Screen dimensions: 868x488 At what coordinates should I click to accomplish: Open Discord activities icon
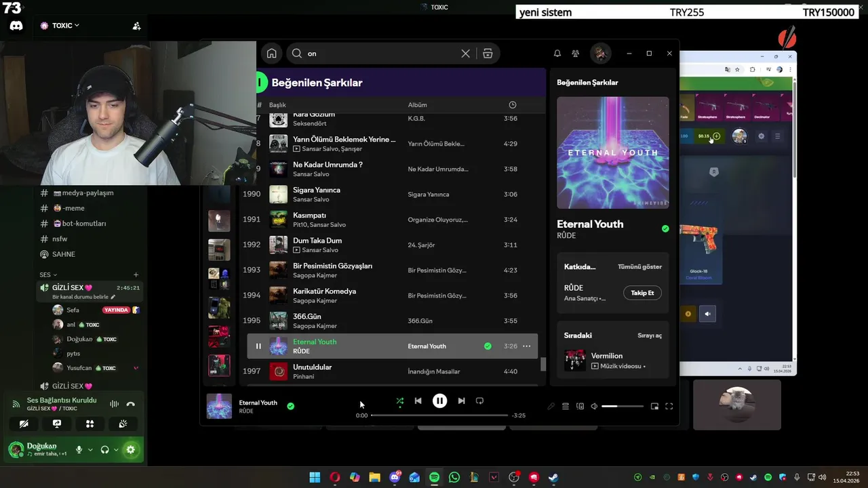point(90,424)
